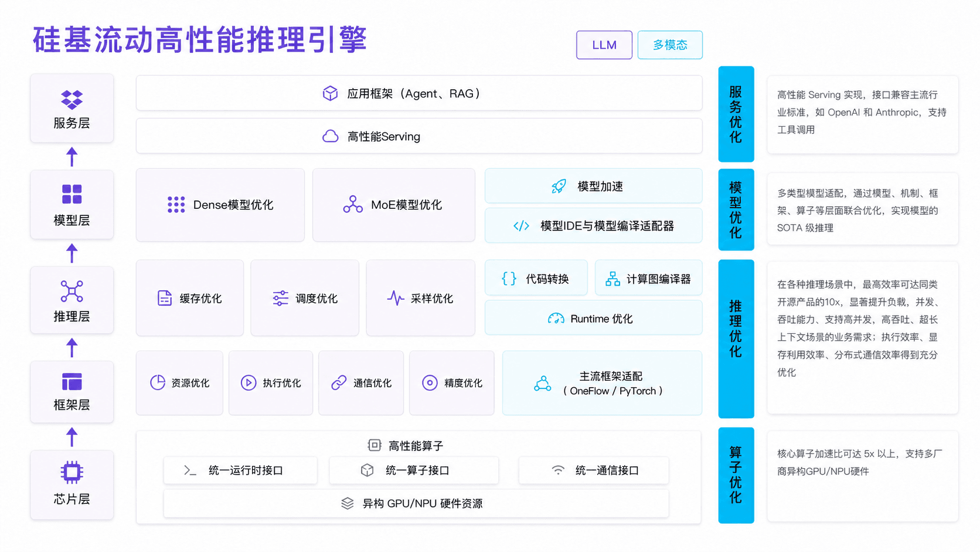Click the triangle-nodes icon beside 主流框架适配
Screen dimensions: 980x552
click(x=542, y=383)
